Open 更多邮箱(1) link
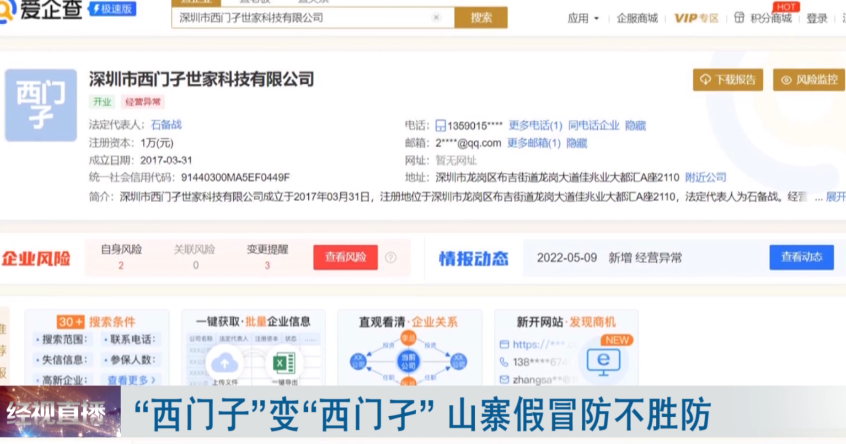The image size is (846, 444). pos(534,144)
